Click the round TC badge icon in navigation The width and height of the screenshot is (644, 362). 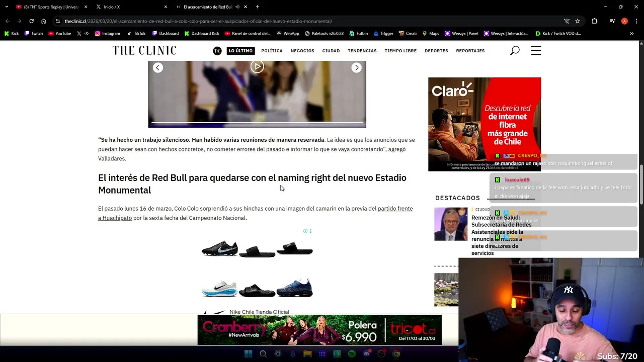tap(217, 51)
